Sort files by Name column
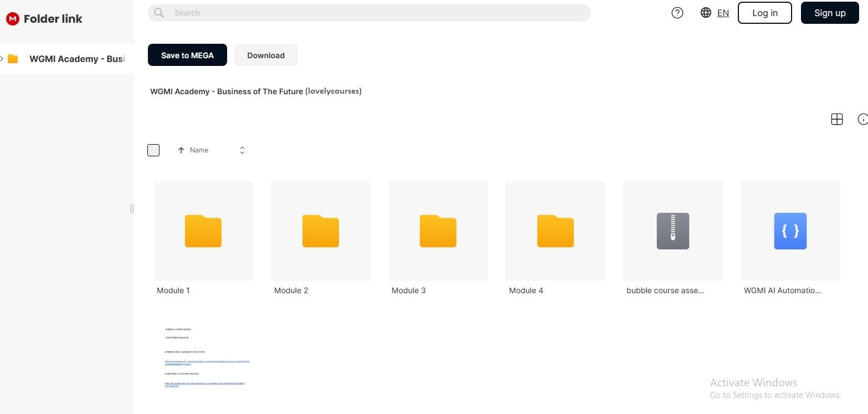Screen dimensions: 868x414 [x=199, y=150]
